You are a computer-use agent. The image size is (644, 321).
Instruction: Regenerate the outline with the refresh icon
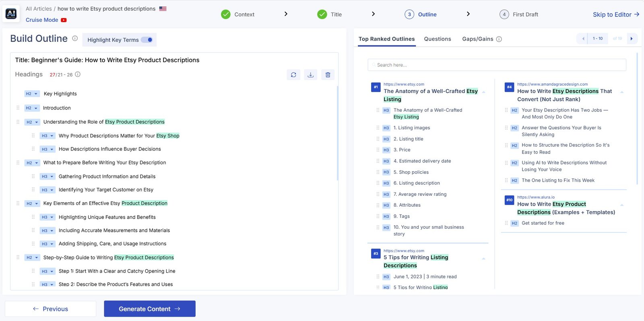(293, 75)
